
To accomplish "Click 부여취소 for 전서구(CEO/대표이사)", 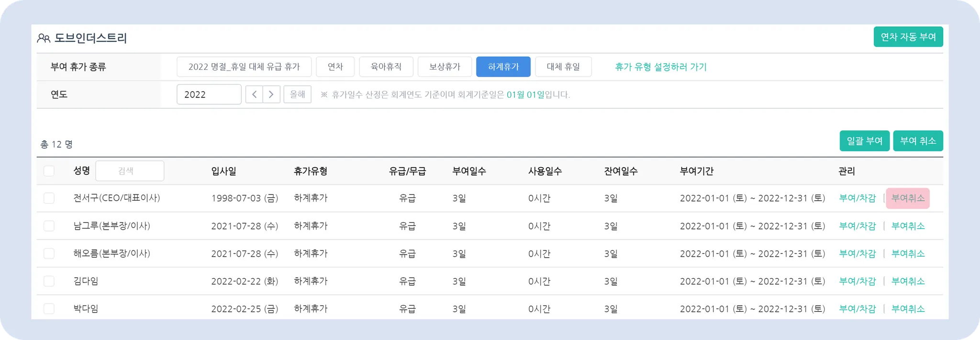I will pos(908,198).
